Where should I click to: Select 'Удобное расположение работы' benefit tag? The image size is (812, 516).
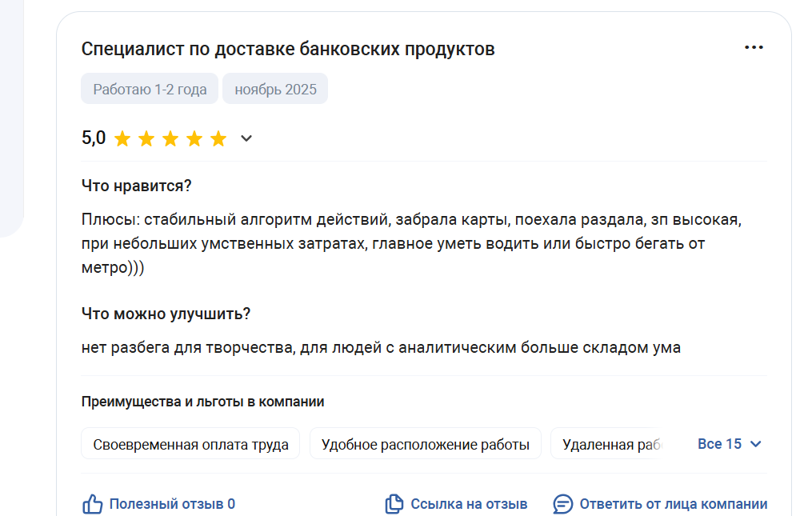pos(425,444)
